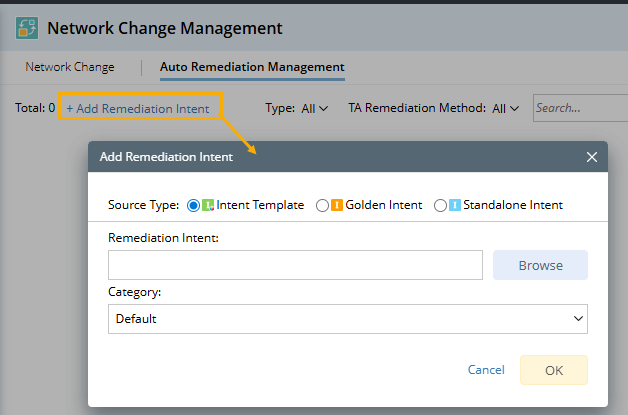Image resolution: width=628 pixels, height=415 pixels.
Task: Open the Auto Remediation Management tab
Action: point(252,67)
